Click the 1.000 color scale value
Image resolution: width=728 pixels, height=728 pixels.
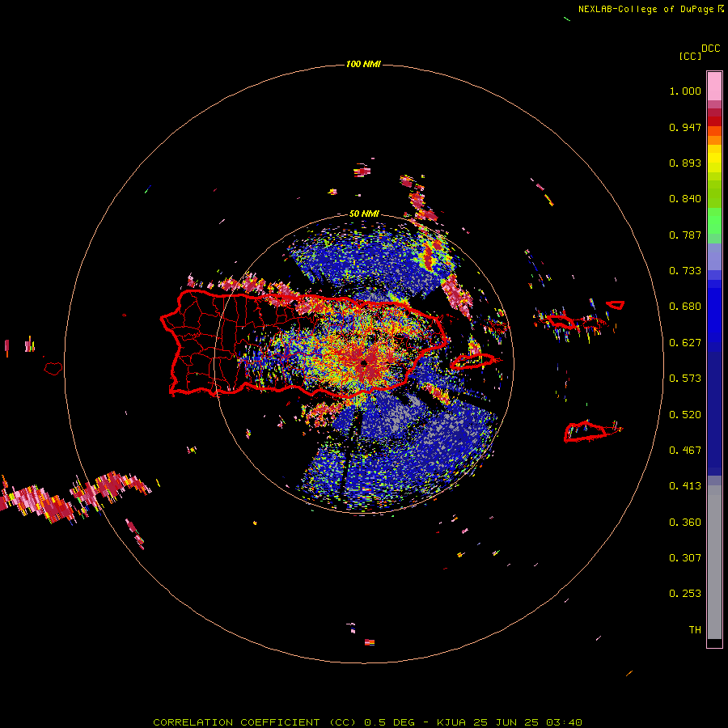pos(685,91)
